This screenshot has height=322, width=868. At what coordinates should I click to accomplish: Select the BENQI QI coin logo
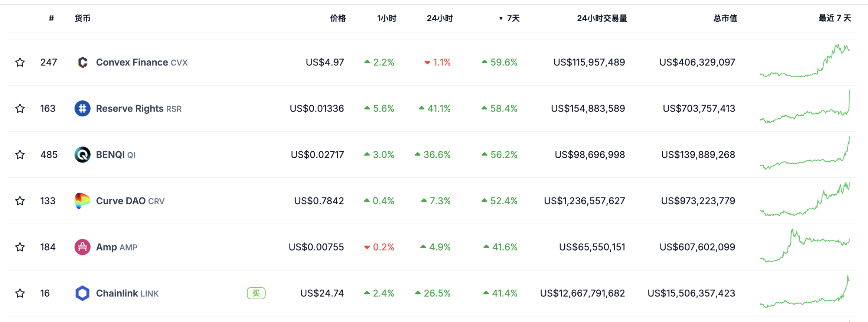(x=82, y=154)
